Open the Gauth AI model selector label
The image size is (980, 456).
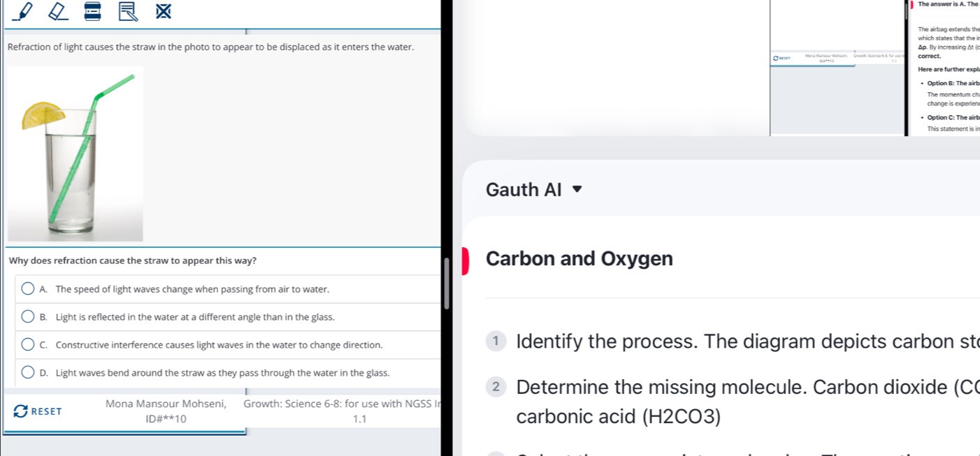click(x=523, y=189)
